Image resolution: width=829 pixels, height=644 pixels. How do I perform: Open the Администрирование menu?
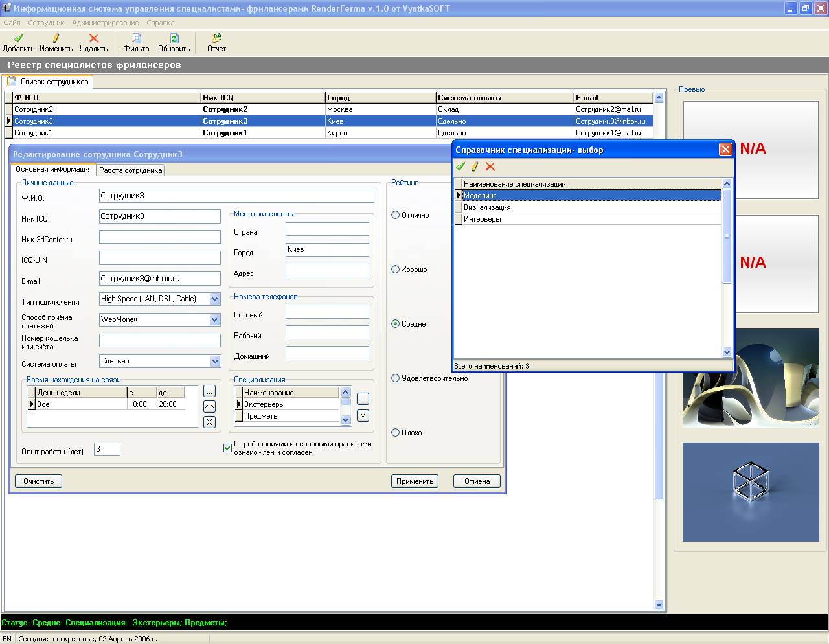[x=106, y=23]
